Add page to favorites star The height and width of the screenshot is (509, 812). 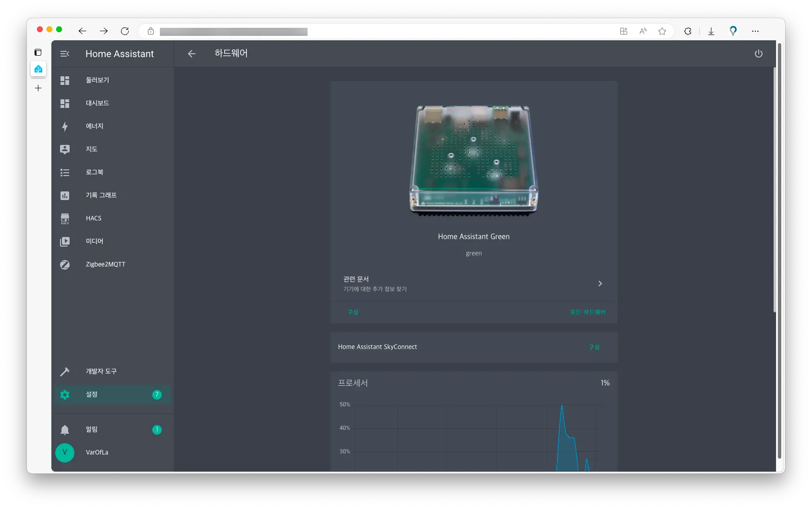click(x=662, y=31)
